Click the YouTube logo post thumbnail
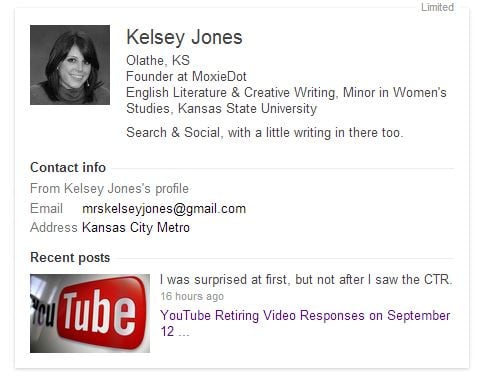Viewport: 488px width, 387px height. pos(90,313)
